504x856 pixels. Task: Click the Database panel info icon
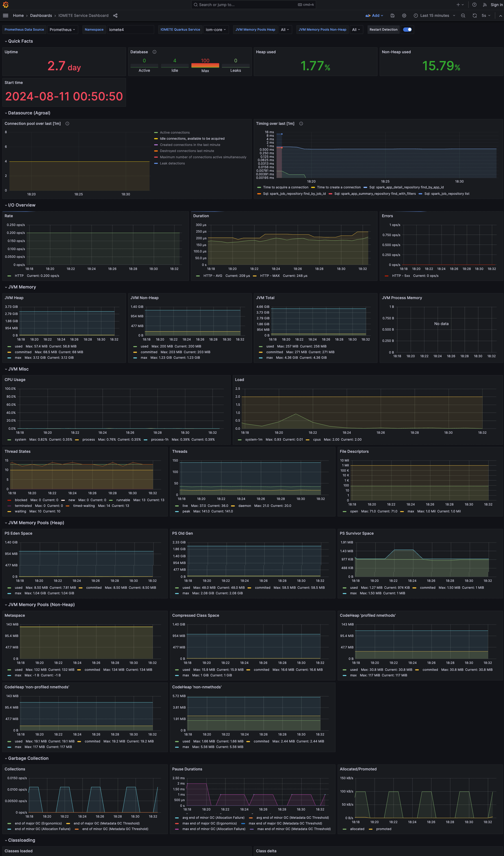coord(154,52)
